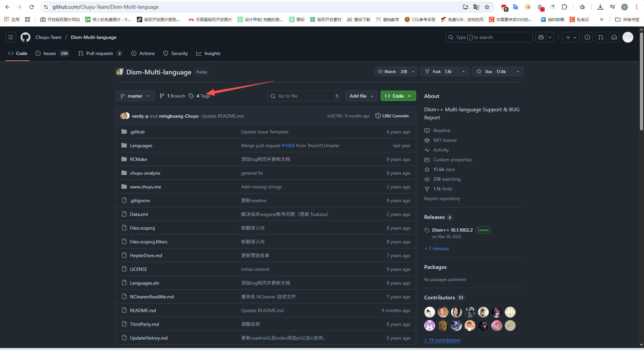Click Watch to toggle repository notifications
This screenshot has width=644, height=350.
click(392, 71)
